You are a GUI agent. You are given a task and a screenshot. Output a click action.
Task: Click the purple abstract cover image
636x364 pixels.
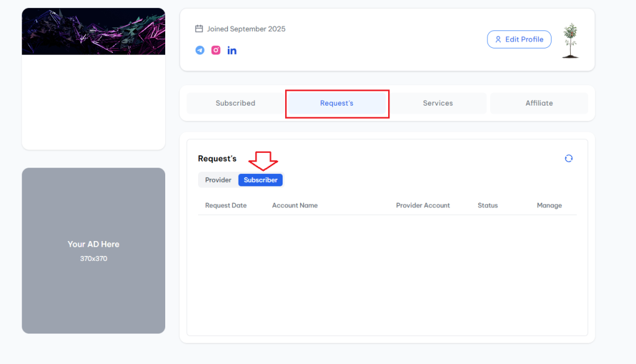pyautogui.click(x=93, y=31)
